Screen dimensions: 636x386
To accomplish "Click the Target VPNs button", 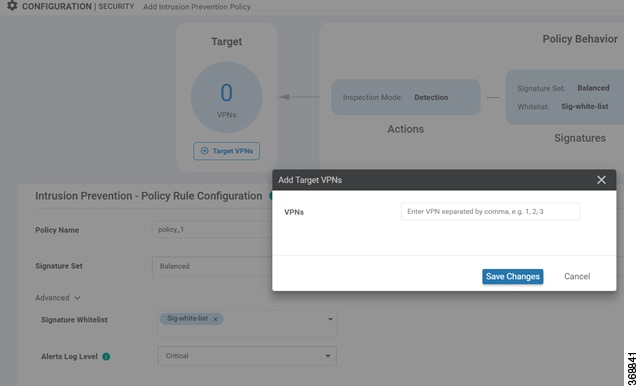I will pos(226,151).
